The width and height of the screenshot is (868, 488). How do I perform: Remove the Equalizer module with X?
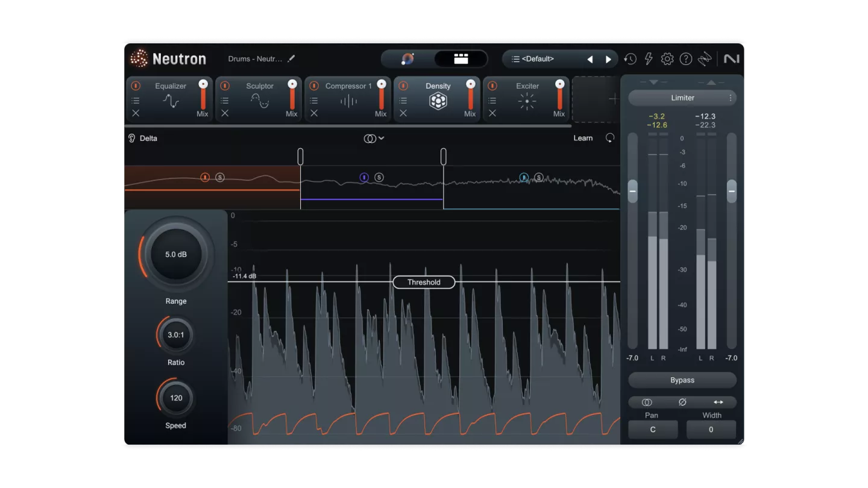(136, 113)
